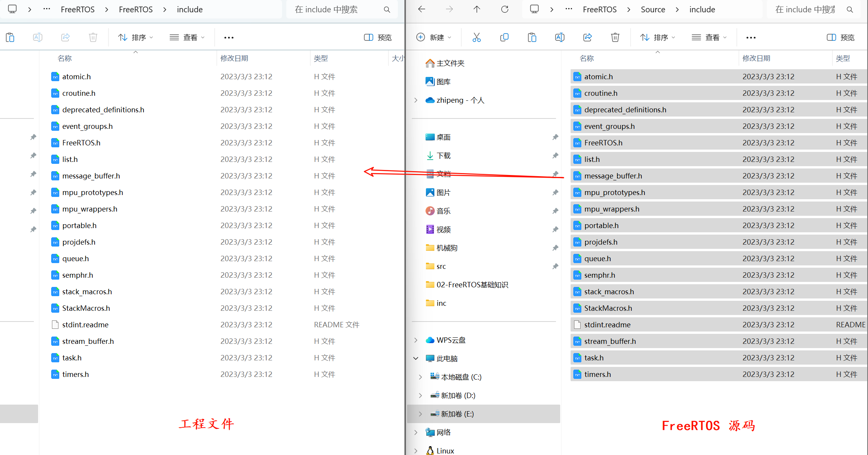Image resolution: width=868 pixels, height=455 pixels.
Task: Open 查看 dropdown in right window
Action: click(x=709, y=37)
